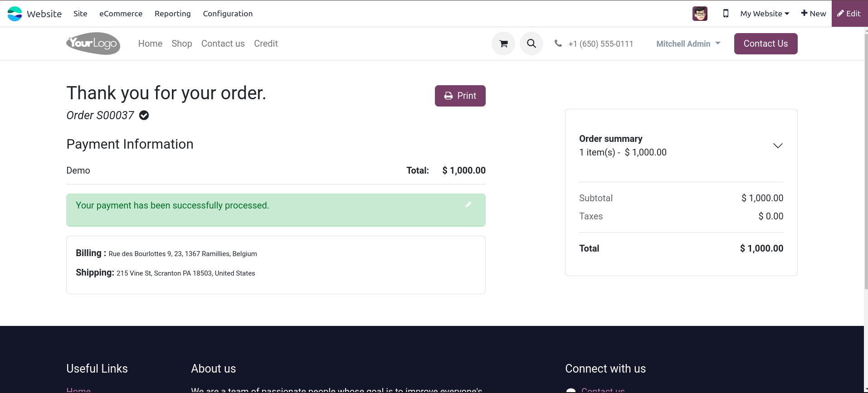This screenshot has height=393, width=868.
Task: Click the YourLogo site logo
Action: pyautogui.click(x=93, y=44)
